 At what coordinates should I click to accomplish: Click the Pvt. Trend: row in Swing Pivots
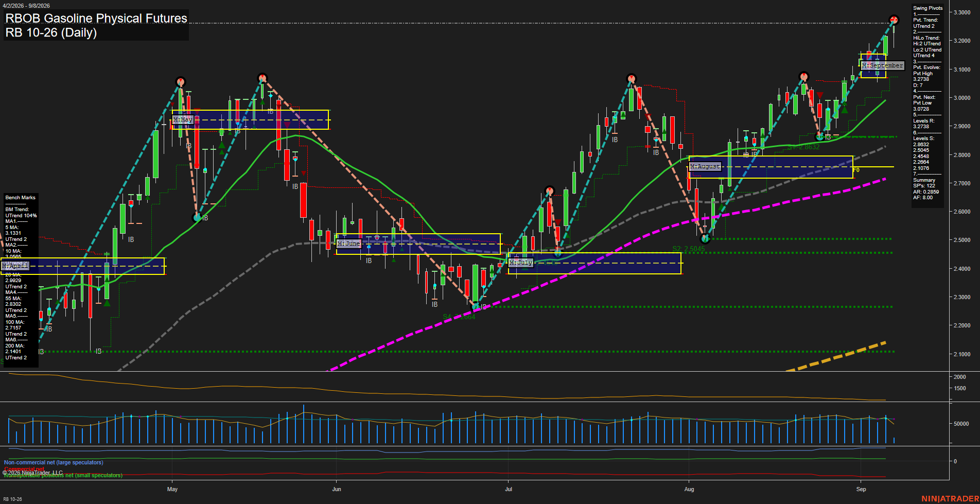click(x=925, y=20)
